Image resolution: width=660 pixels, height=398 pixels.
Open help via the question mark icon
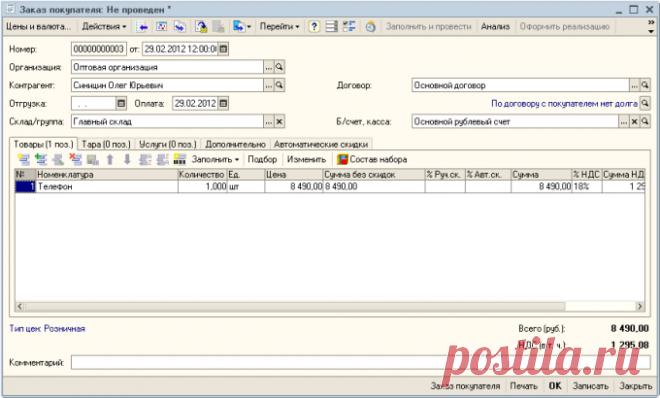click(314, 27)
